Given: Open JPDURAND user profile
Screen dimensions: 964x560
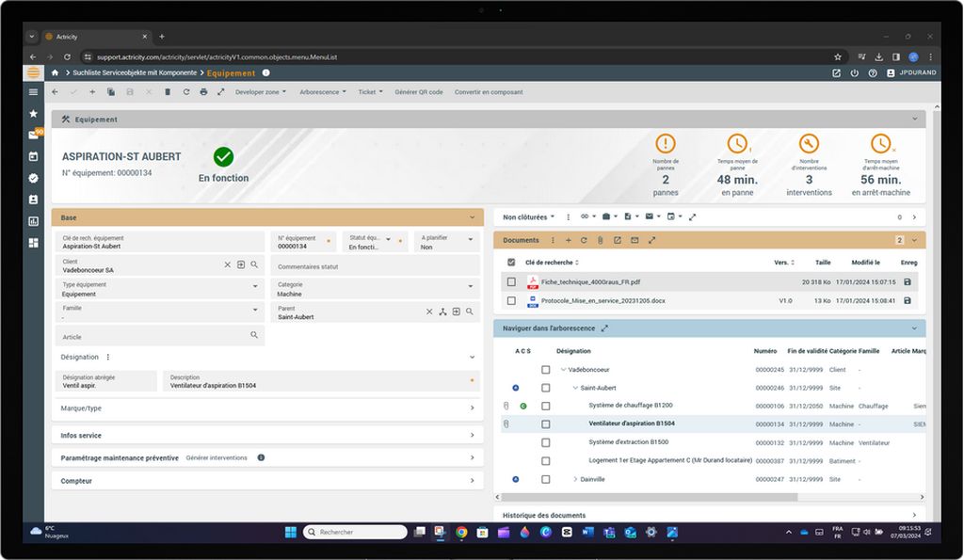Looking at the screenshot, I should (911, 72).
